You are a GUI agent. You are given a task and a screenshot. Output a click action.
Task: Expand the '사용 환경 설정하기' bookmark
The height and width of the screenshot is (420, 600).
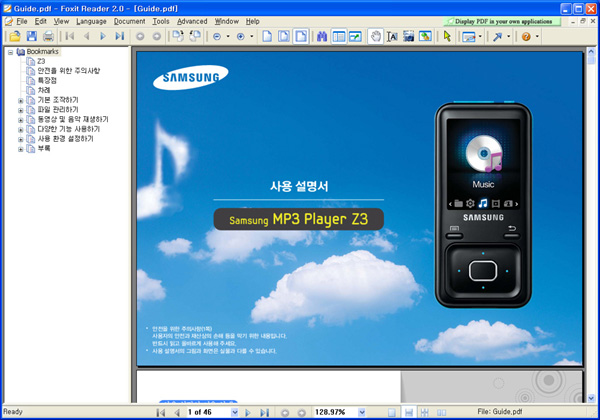21,139
